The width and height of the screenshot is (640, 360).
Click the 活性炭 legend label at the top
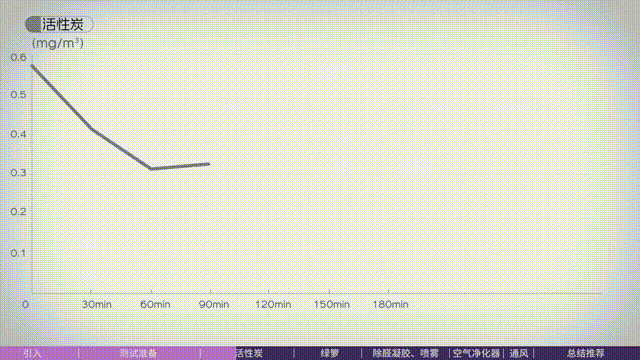click(x=63, y=24)
